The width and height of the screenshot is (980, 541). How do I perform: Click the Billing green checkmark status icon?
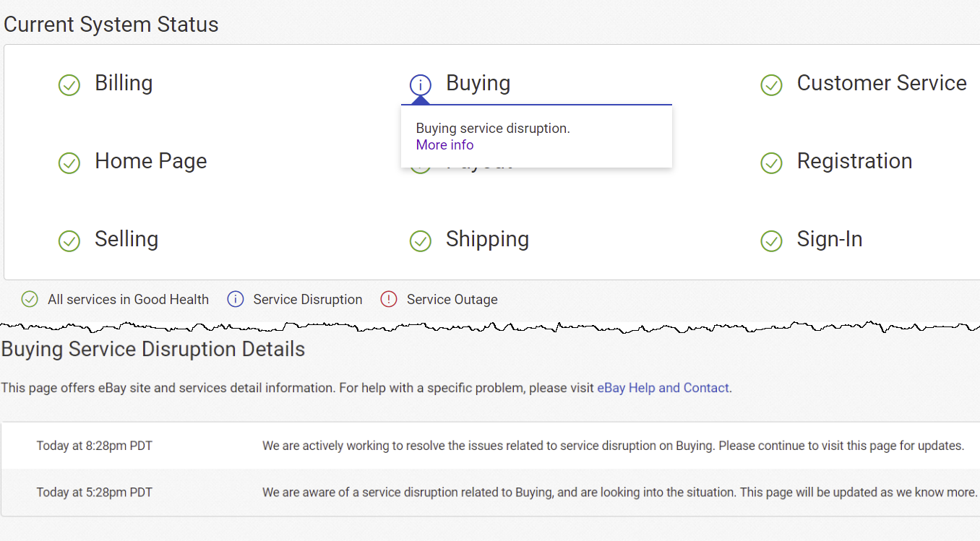(69, 85)
